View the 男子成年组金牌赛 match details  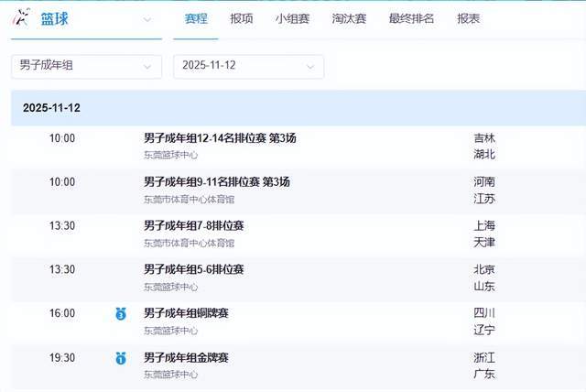click(x=186, y=357)
